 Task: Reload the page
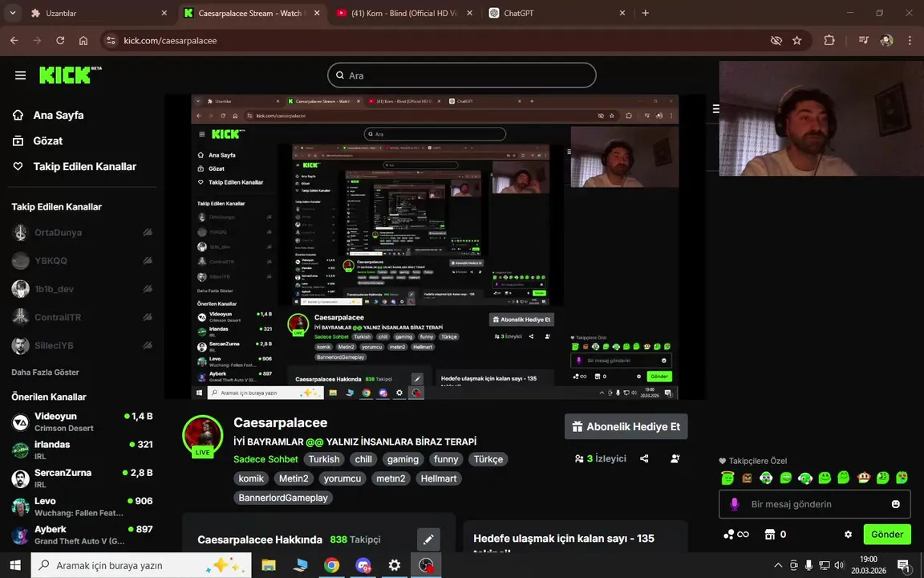point(60,41)
